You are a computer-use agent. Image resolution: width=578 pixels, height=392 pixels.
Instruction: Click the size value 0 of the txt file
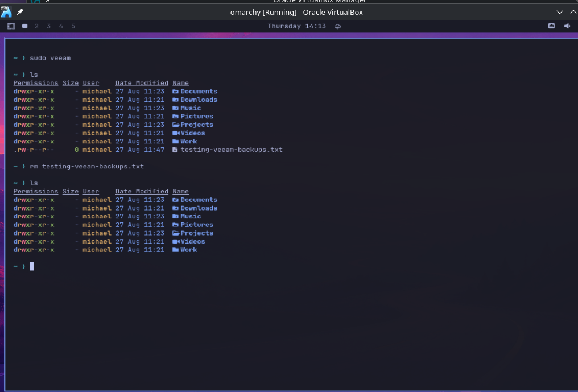77,150
